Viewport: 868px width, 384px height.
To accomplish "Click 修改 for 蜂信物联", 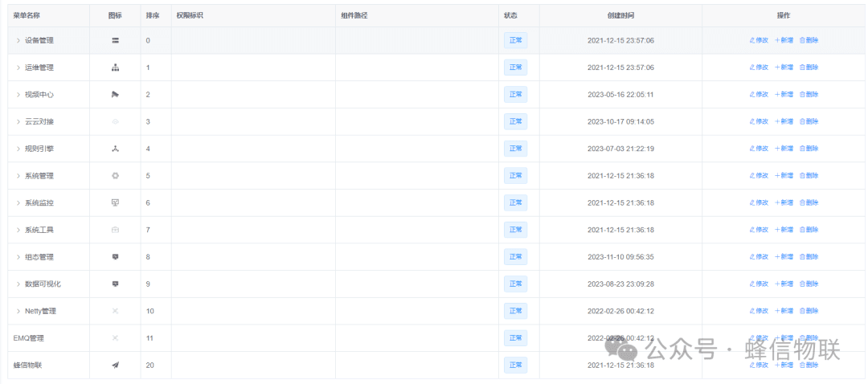I will click(759, 366).
